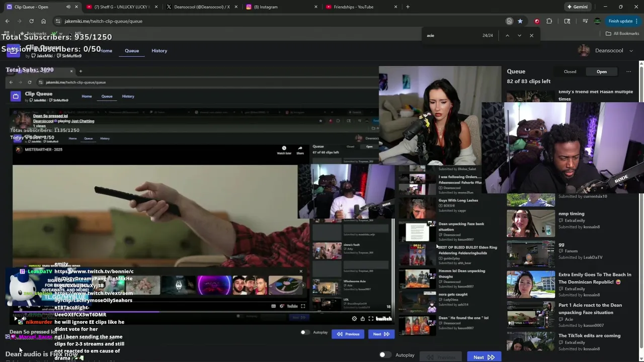Toggle the outer Autoplay switch
Screen dimensions: 644x362
coord(385,355)
